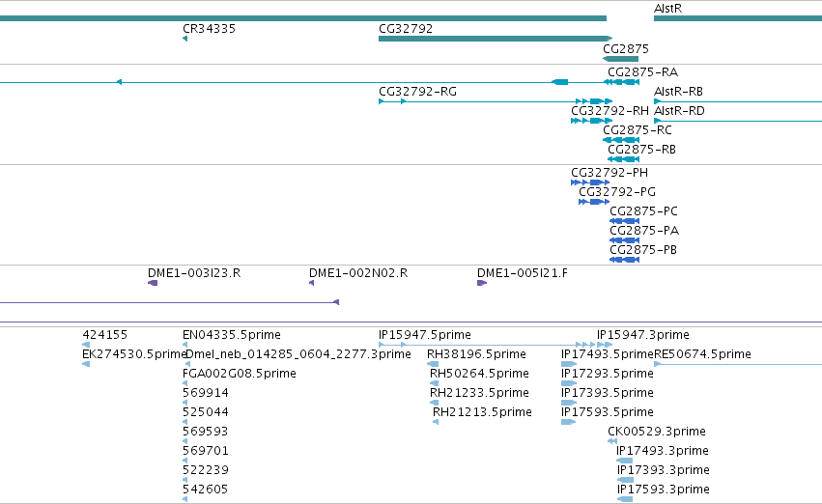Image resolution: width=822 pixels, height=504 pixels.
Task: Click the IP17493.3prime blue arrow glyph
Action: click(624, 462)
